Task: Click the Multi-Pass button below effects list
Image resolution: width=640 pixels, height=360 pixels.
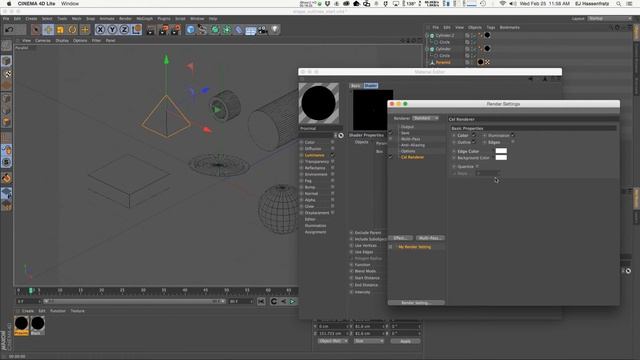Action: (430, 238)
